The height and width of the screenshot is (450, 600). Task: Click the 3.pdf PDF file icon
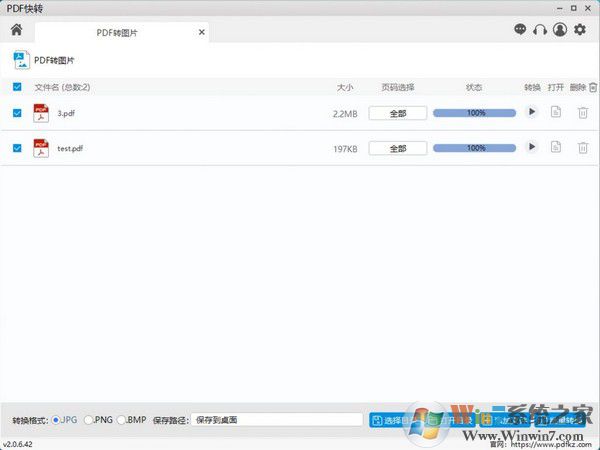coord(41,113)
